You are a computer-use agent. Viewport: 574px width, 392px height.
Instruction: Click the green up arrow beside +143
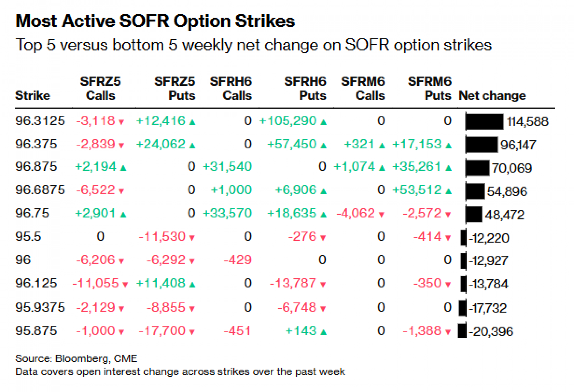pyautogui.click(x=323, y=332)
